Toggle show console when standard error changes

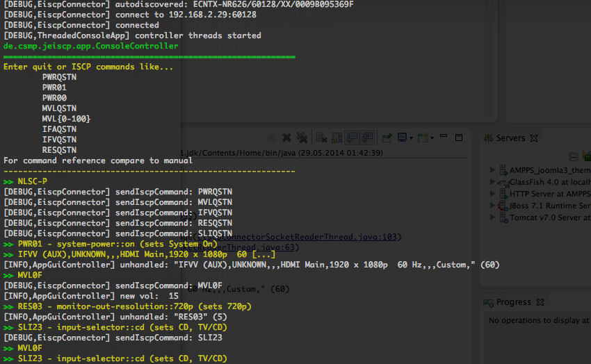tap(368, 138)
